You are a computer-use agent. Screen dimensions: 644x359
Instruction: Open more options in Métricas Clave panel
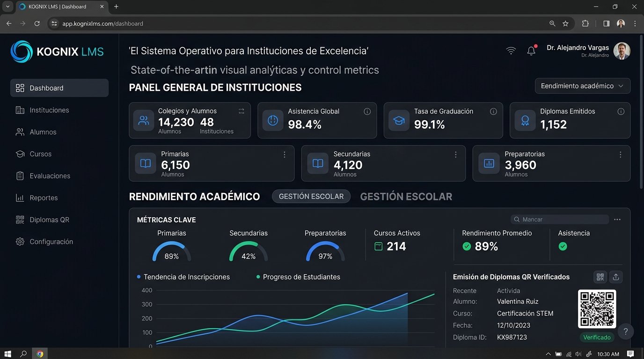tap(617, 219)
